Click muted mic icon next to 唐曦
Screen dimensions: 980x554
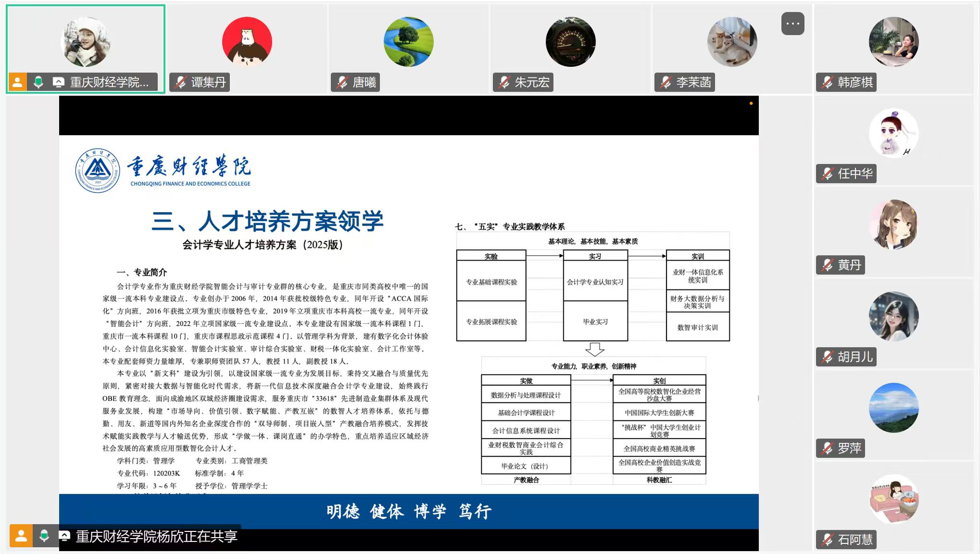pos(342,82)
